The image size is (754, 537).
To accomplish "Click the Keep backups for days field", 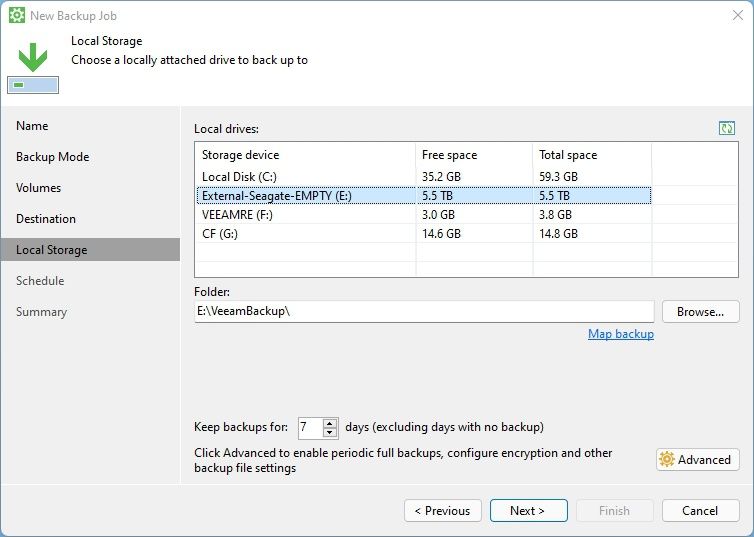I will [x=311, y=427].
